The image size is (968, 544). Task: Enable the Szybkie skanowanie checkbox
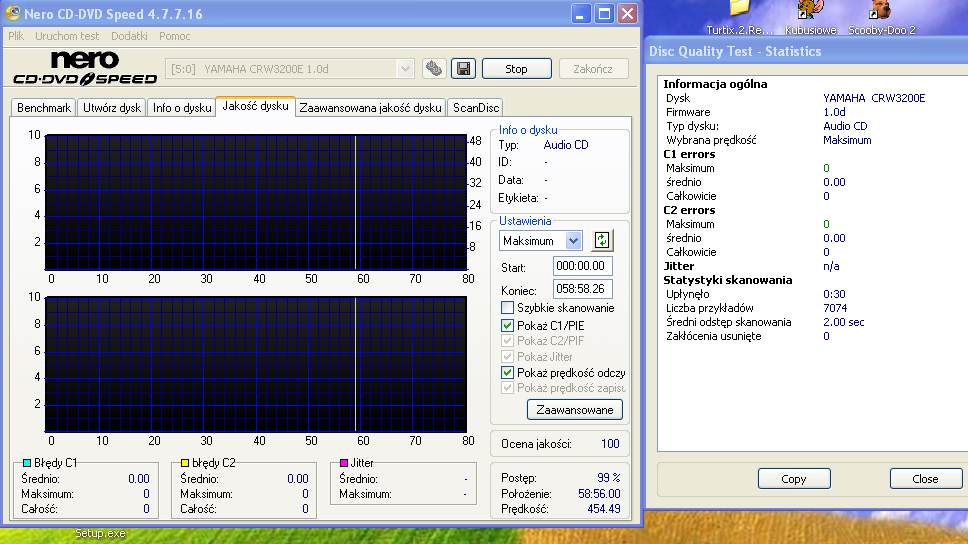tap(508, 308)
